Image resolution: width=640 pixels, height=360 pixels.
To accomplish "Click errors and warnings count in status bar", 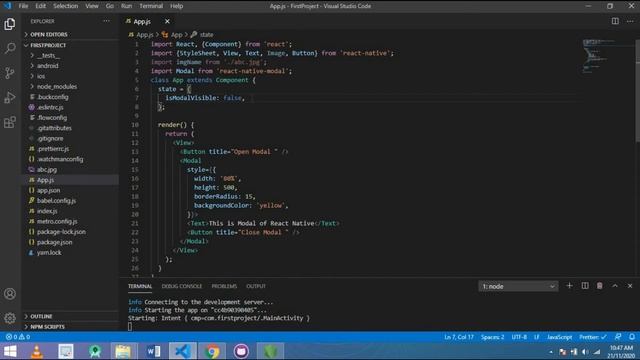I will 18,337.
